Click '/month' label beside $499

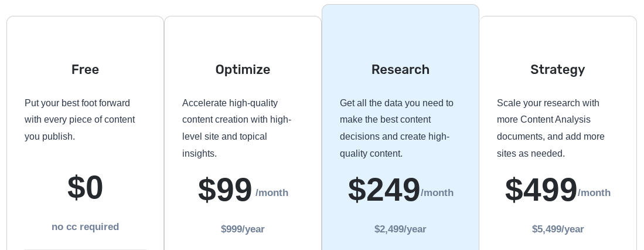[x=594, y=193]
